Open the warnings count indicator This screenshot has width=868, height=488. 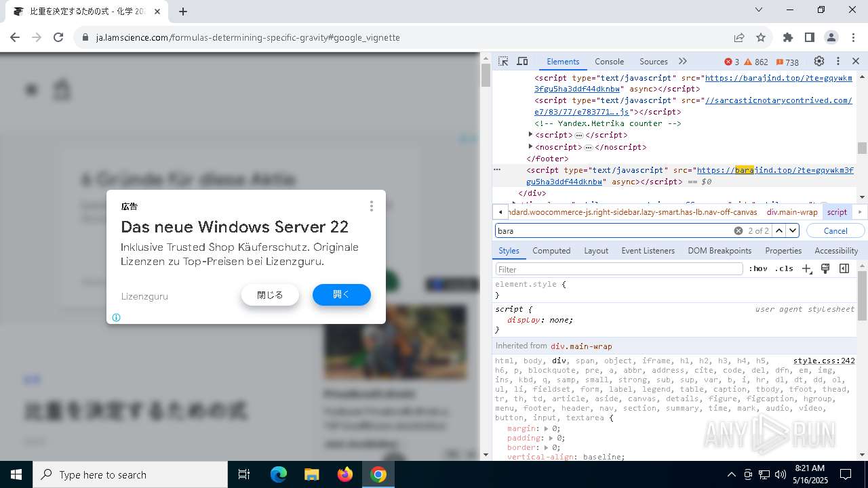coord(756,62)
